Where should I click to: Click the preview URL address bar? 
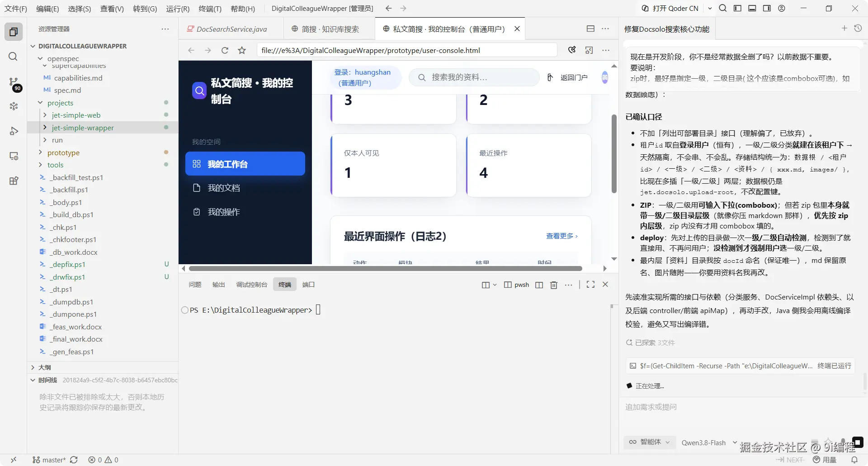[x=407, y=50]
